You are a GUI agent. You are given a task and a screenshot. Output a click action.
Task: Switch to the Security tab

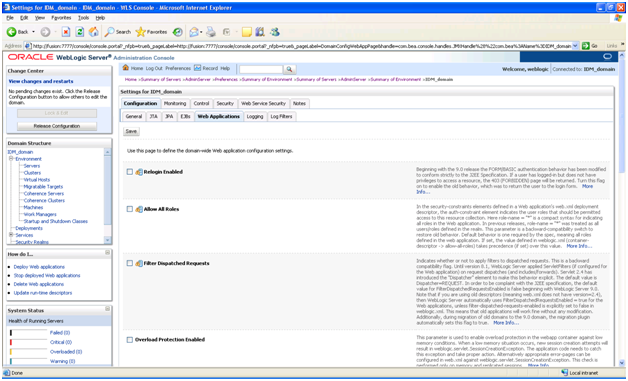point(225,103)
